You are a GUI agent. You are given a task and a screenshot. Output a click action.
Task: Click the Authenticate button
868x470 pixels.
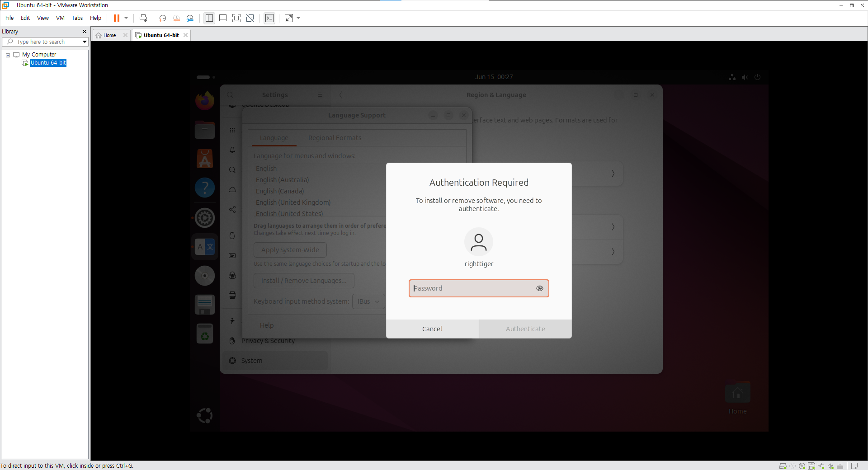525,329
